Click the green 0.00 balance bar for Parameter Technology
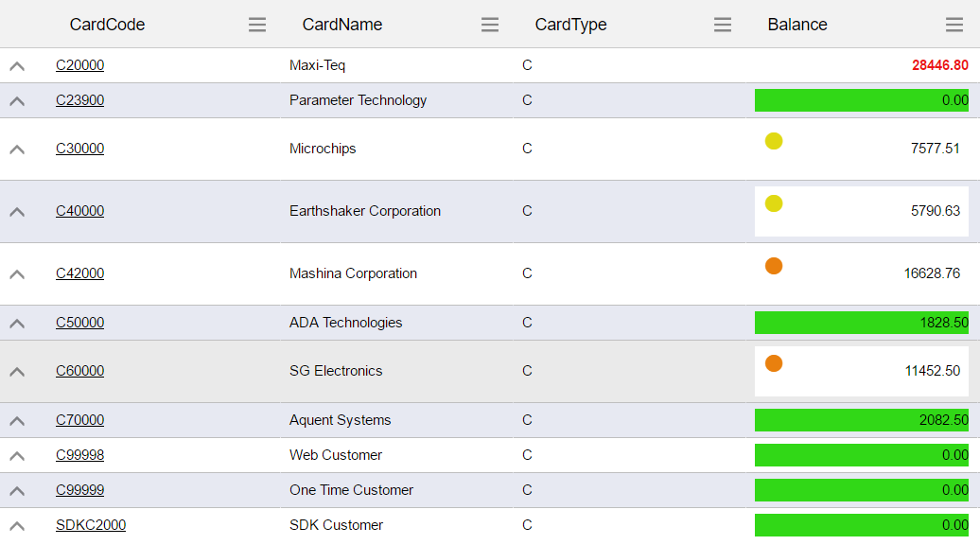980x545 pixels. point(862,100)
